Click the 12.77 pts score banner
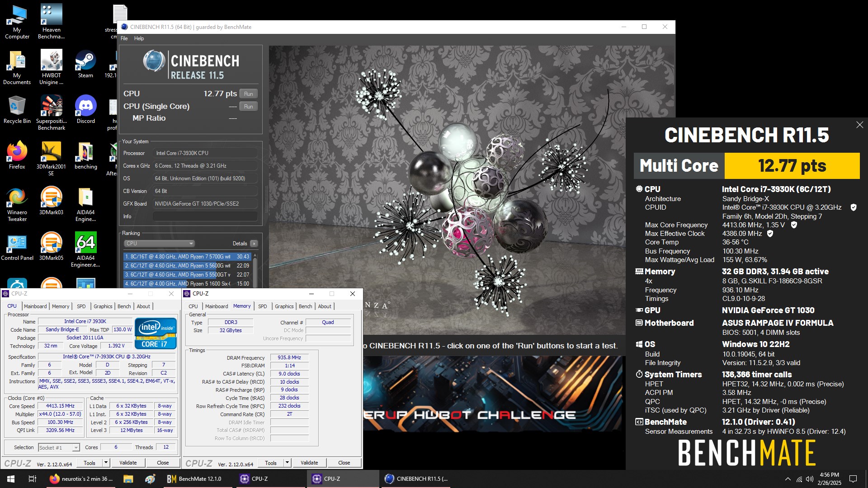 click(792, 166)
